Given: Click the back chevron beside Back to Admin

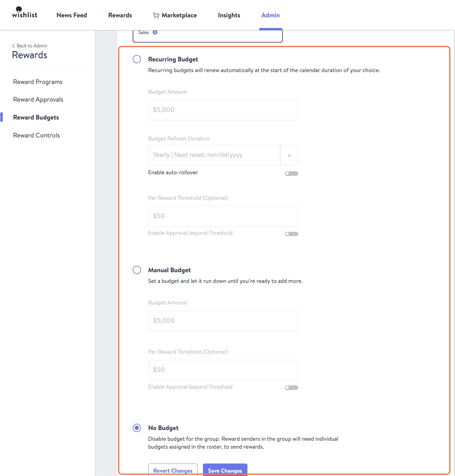Looking at the screenshot, I should pos(13,46).
